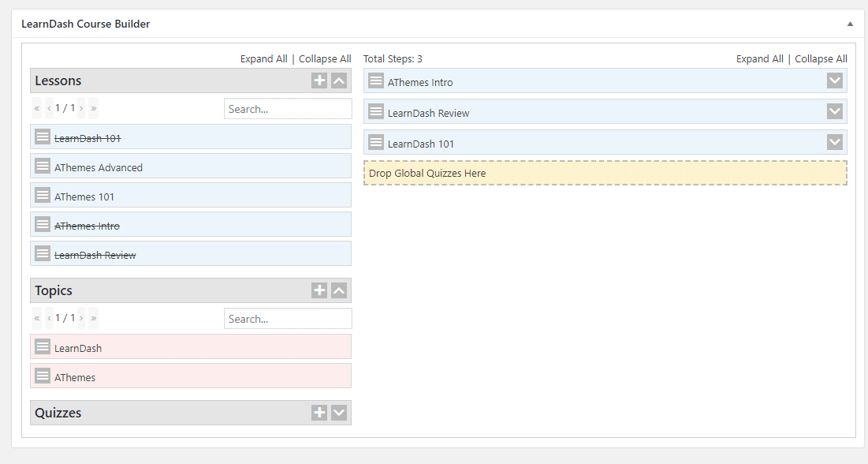Click the plus icon in Topics header
The width and height of the screenshot is (868, 464).
click(319, 290)
